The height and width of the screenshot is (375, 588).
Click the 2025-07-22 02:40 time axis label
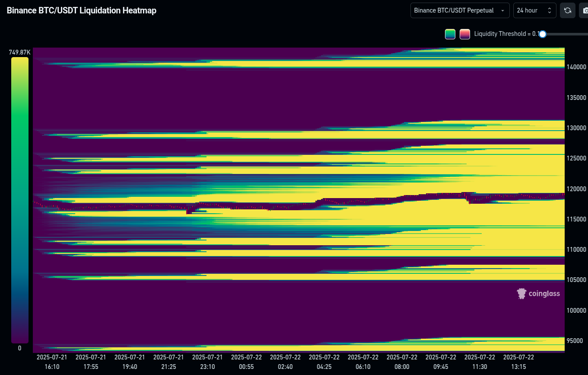click(x=285, y=362)
